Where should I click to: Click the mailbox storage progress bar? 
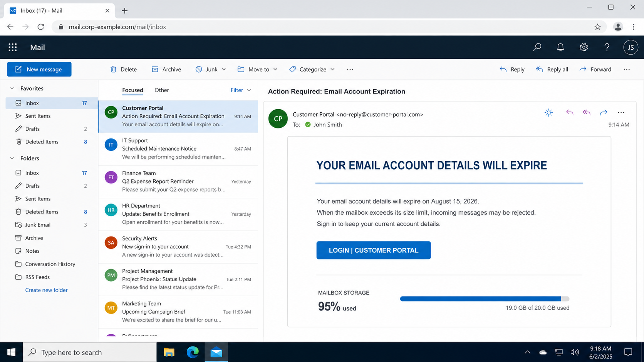point(485,299)
